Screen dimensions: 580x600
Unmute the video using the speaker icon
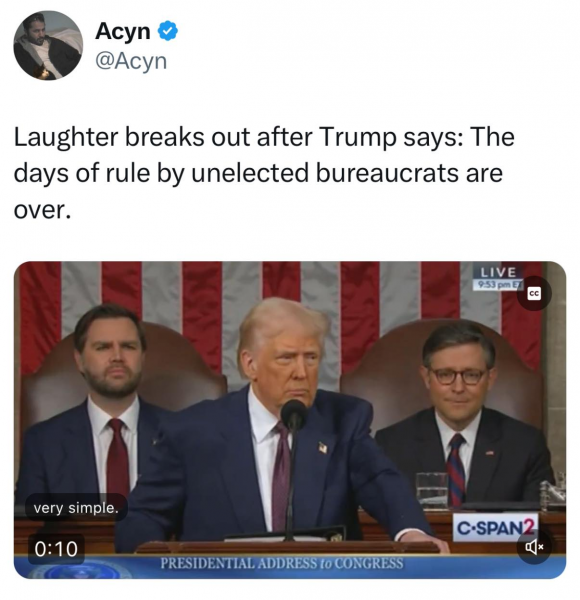534,547
